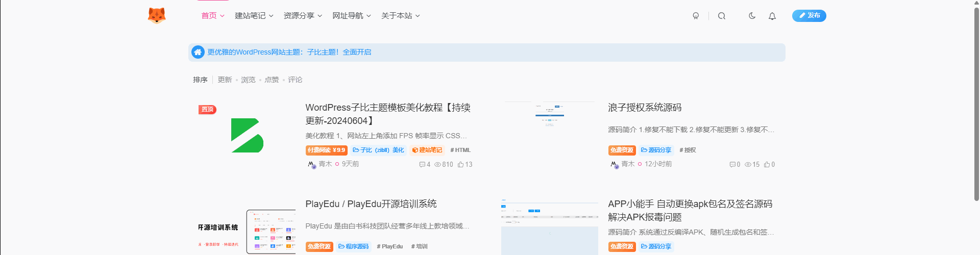Image resolution: width=980 pixels, height=255 pixels.
Task: Like the 浪子授权系统源码 post
Action: (769, 164)
